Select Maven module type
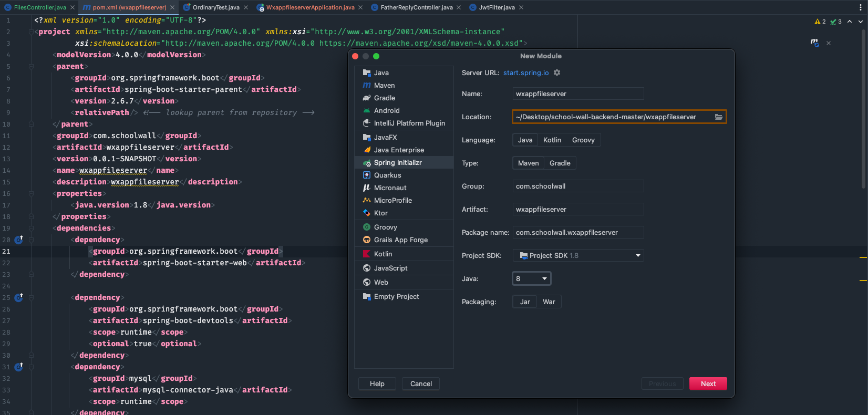868x415 pixels. point(404,85)
